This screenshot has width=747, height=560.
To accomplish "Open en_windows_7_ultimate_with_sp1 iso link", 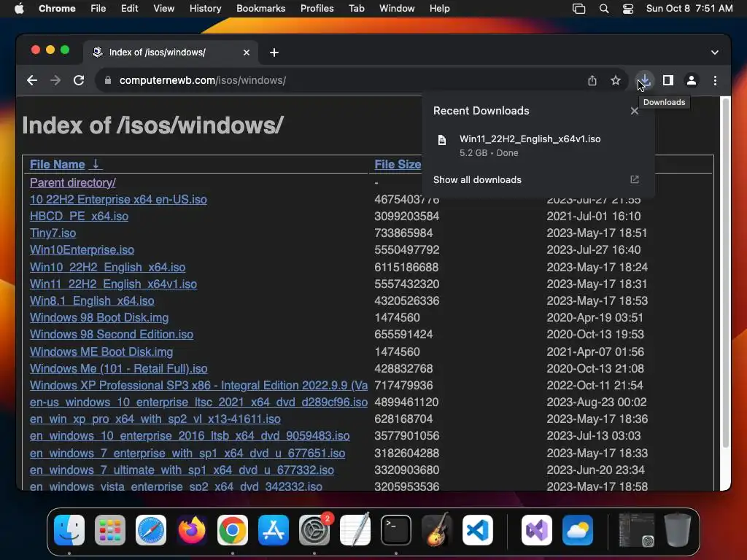I will click(182, 470).
